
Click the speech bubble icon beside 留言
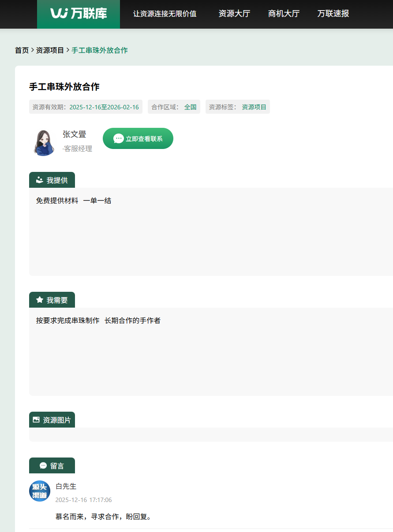pyautogui.click(x=43, y=465)
